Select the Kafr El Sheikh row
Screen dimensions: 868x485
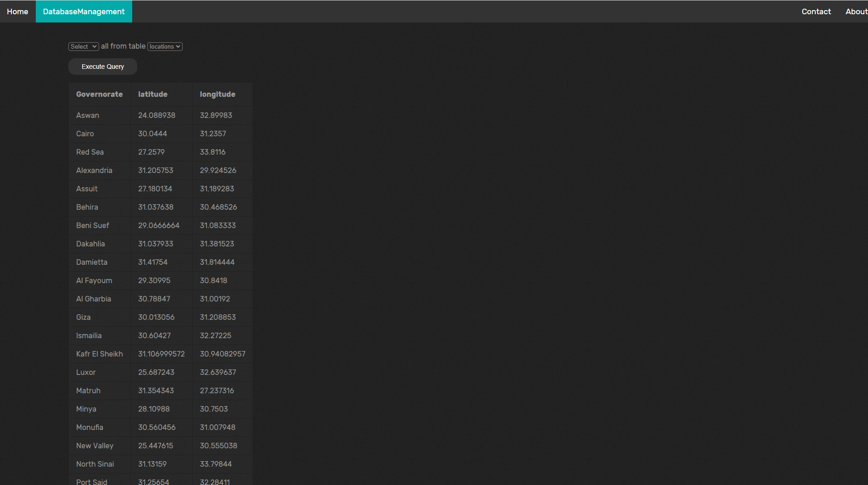(x=100, y=354)
